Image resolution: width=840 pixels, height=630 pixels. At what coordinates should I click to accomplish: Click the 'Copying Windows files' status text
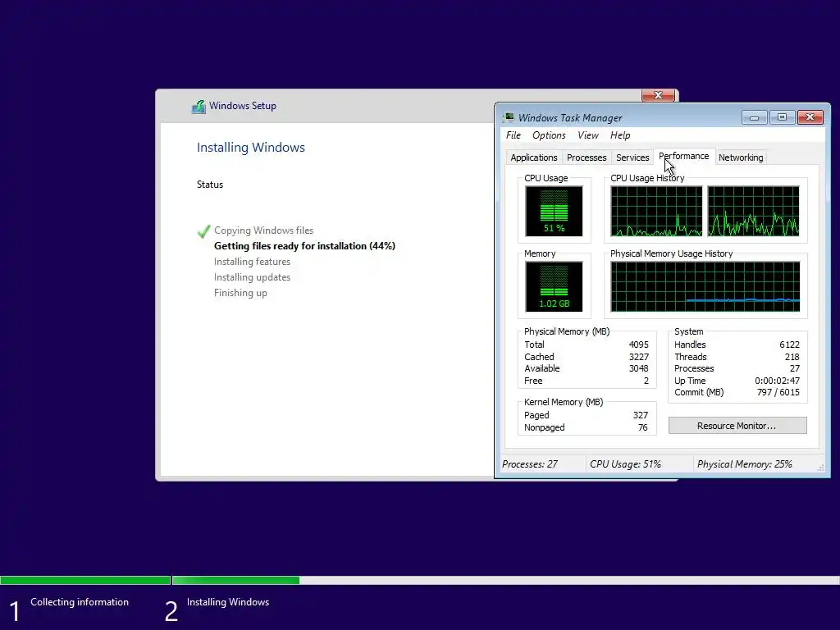(263, 231)
